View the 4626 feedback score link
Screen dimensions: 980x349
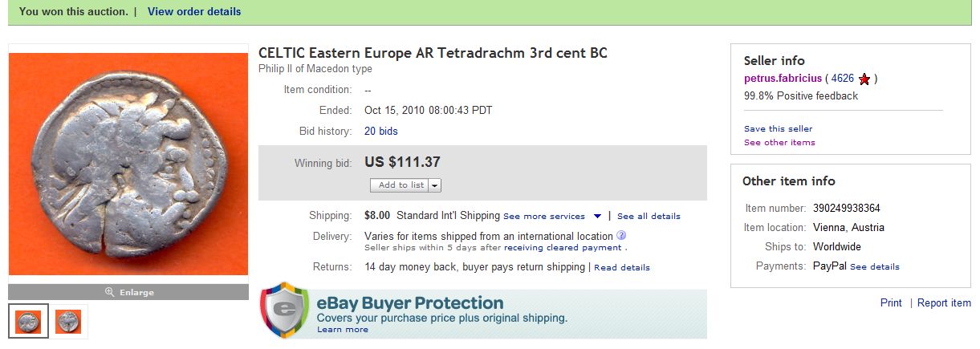[x=843, y=79]
